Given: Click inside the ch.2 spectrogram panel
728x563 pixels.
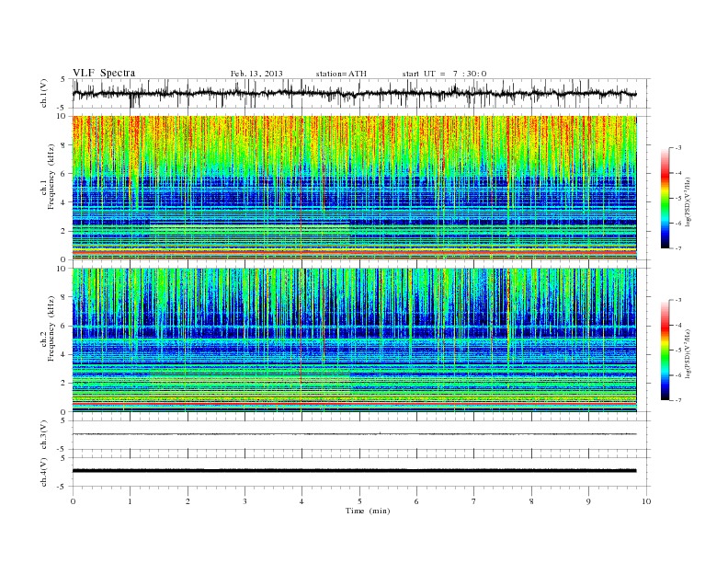Looking at the screenshot, I should [354, 340].
